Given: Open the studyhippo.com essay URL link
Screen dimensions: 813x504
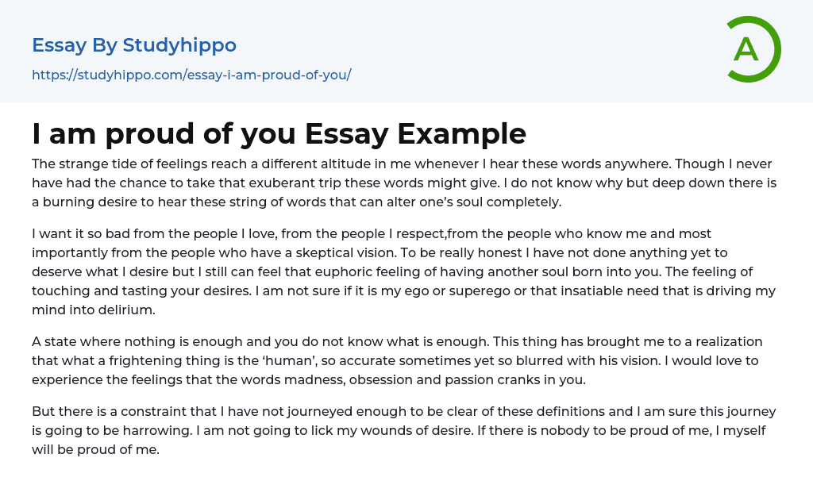Looking at the screenshot, I should 191,75.
